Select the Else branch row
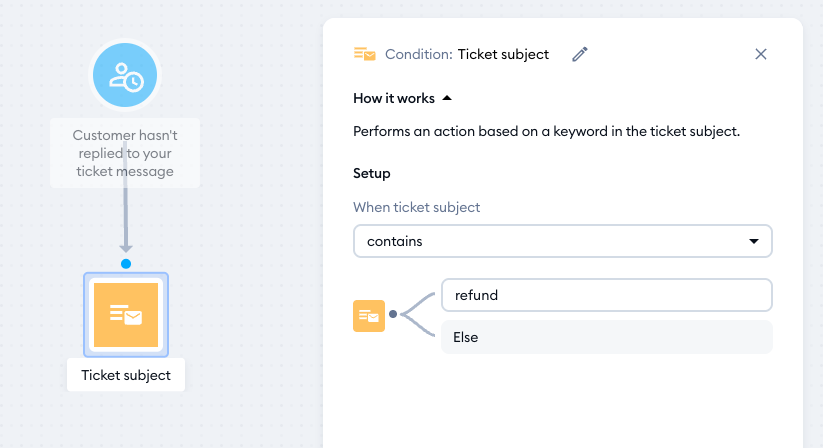This screenshot has width=823, height=448. [607, 337]
